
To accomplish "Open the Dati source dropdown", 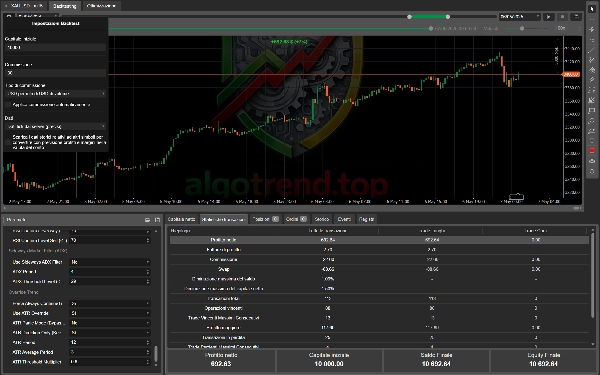I will 55,127.
